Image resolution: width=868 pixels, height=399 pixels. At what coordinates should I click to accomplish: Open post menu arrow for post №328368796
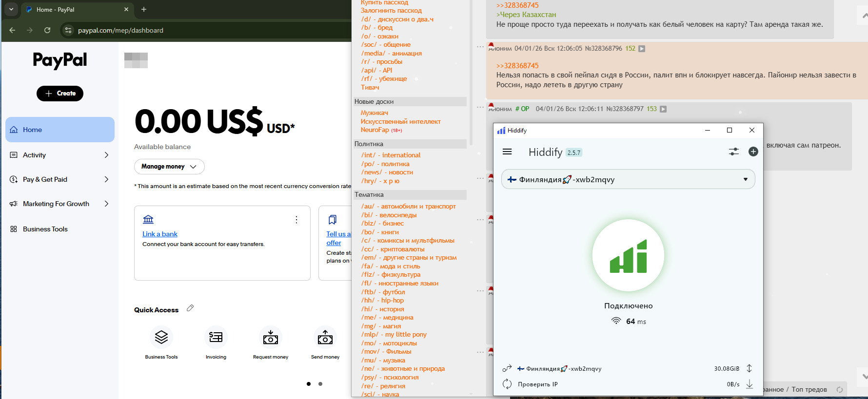point(642,49)
